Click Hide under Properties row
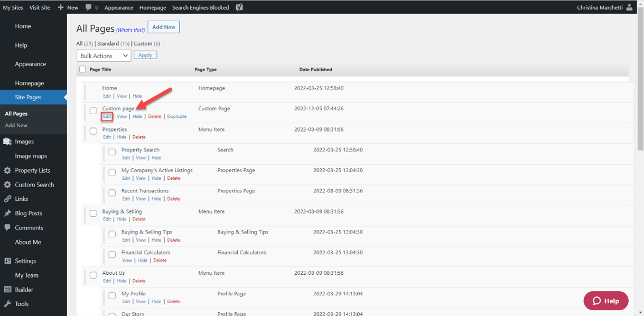 click(122, 137)
